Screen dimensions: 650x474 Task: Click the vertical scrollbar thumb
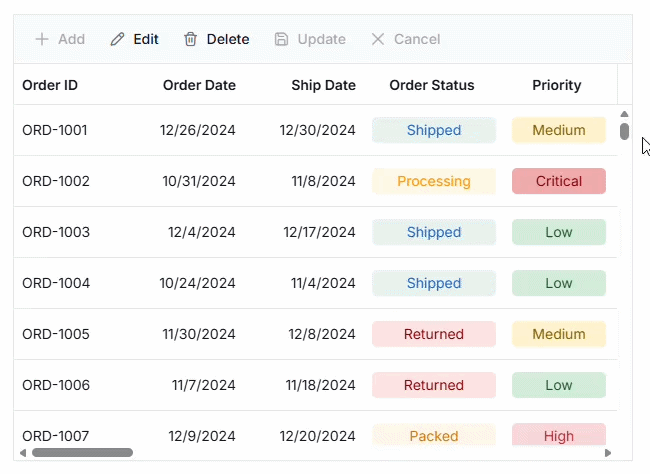(624, 130)
